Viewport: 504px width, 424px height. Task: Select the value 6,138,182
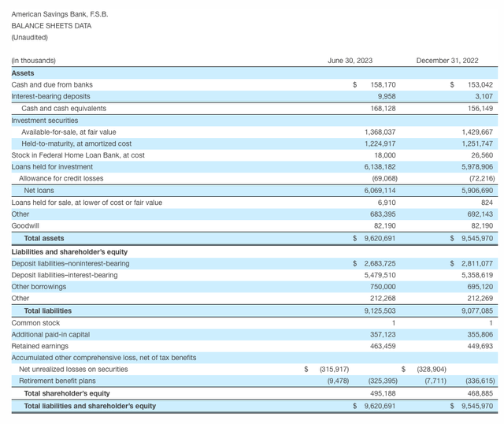[x=380, y=166]
